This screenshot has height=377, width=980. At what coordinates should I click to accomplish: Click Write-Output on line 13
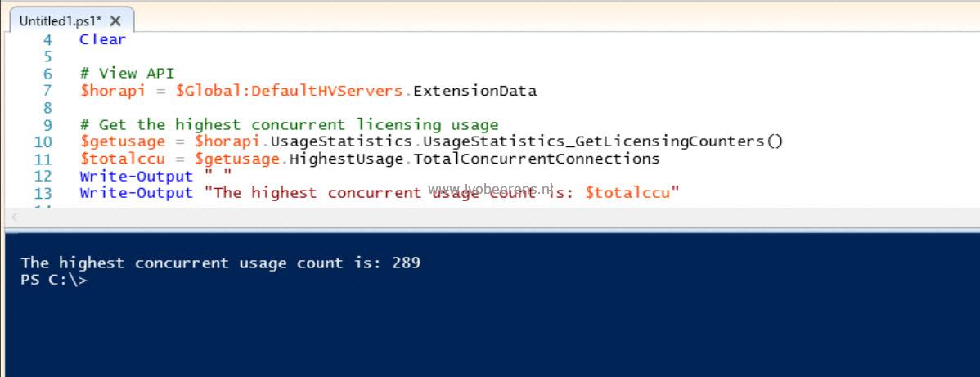tap(137, 192)
